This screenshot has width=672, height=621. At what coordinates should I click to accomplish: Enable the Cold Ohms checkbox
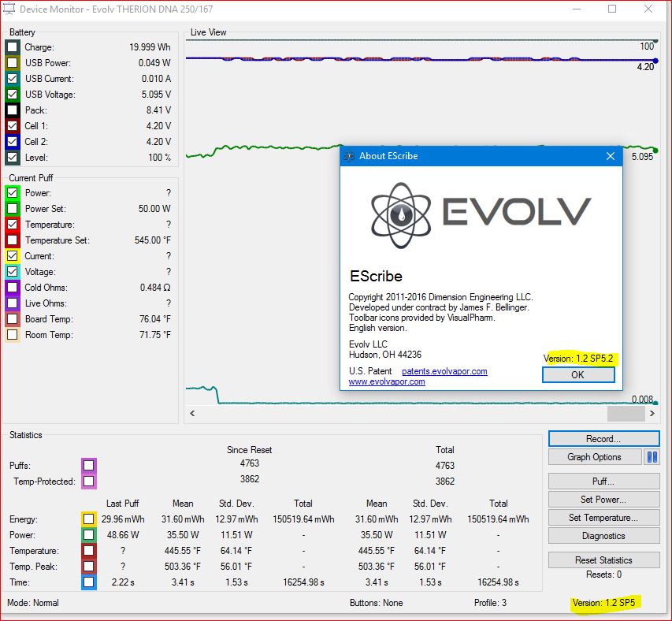pyautogui.click(x=13, y=288)
